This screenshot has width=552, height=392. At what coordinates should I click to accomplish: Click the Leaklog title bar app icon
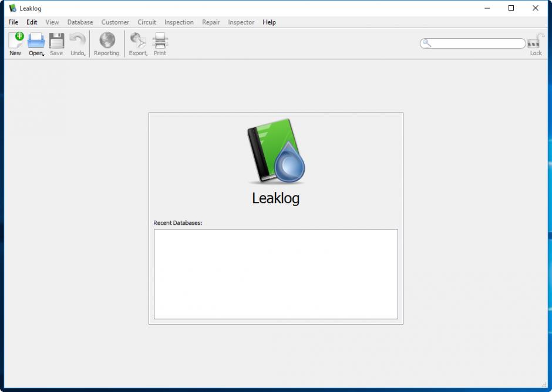(x=13, y=8)
